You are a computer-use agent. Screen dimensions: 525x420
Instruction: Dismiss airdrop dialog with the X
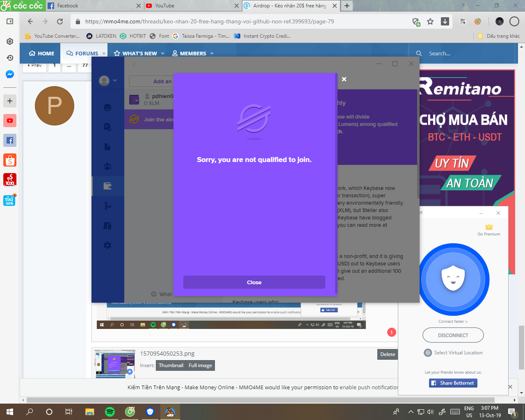pyautogui.click(x=344, y=79)
